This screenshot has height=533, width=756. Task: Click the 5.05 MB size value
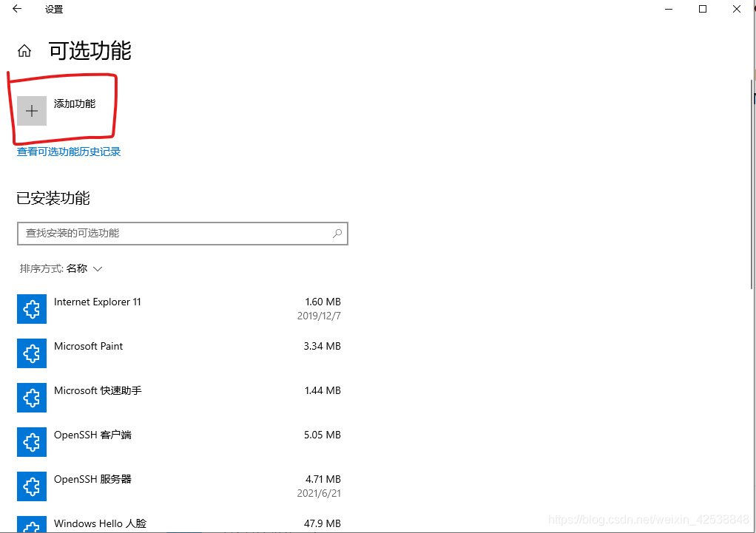pos(322,435)
